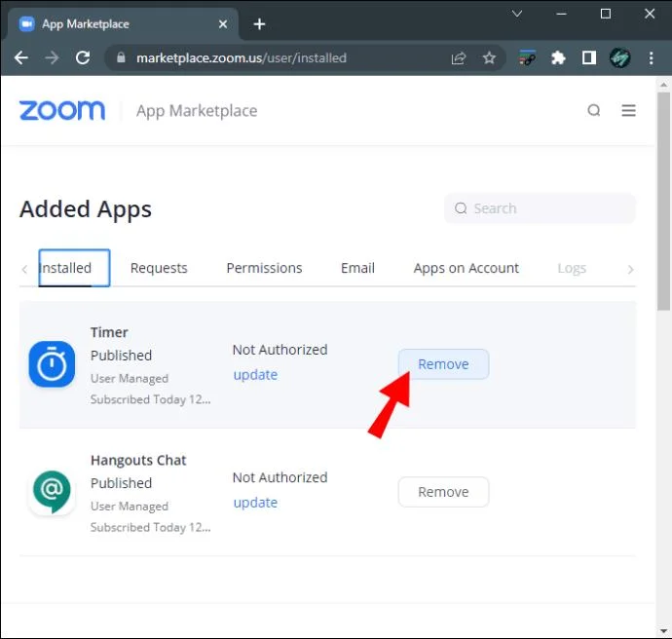Viewport: 672px width, 639px height.
Task: Switch to the Permissions tab
Action: click(265, 268)
